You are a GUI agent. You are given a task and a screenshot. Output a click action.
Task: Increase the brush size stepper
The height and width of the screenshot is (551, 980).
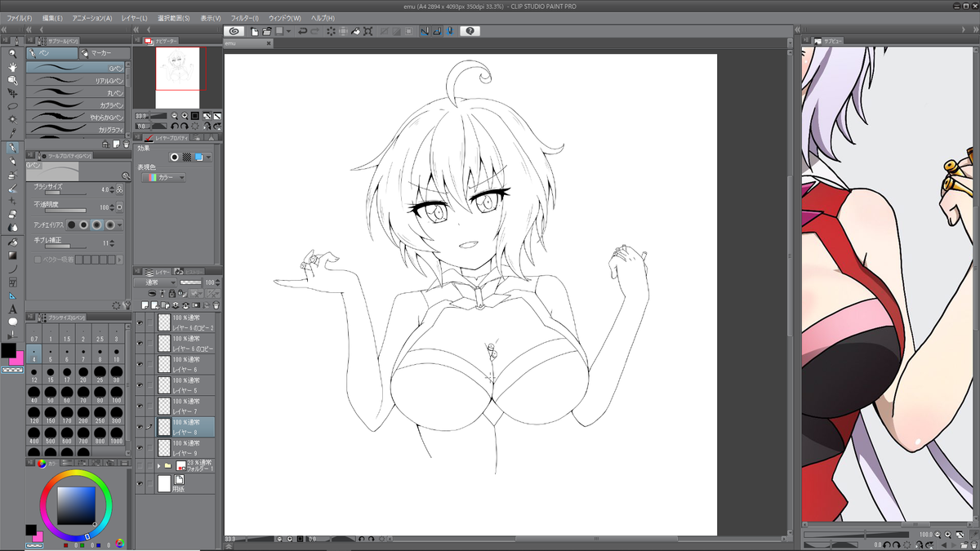(x=110, y=189)
